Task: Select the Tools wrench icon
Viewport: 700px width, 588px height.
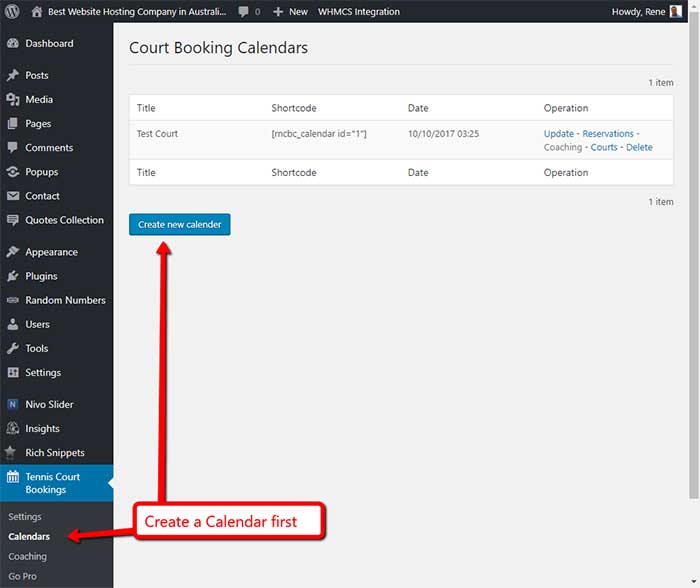Action: pyautogui.click(x=13, y=348)
